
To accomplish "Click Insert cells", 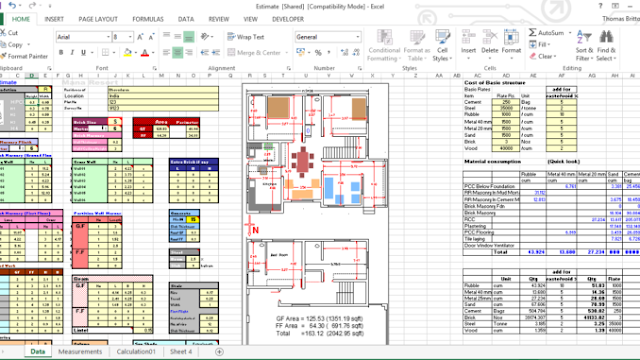I will point(468,46).
